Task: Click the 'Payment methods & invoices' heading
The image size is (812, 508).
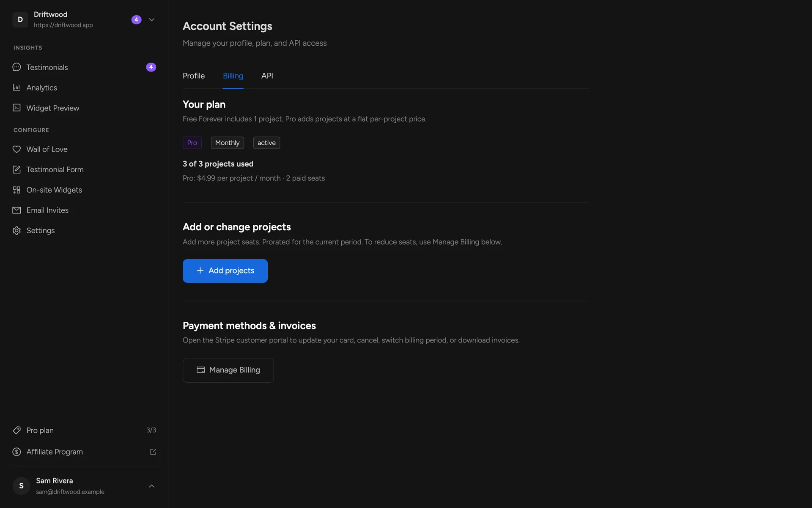Action: click(x=249, y=326)
